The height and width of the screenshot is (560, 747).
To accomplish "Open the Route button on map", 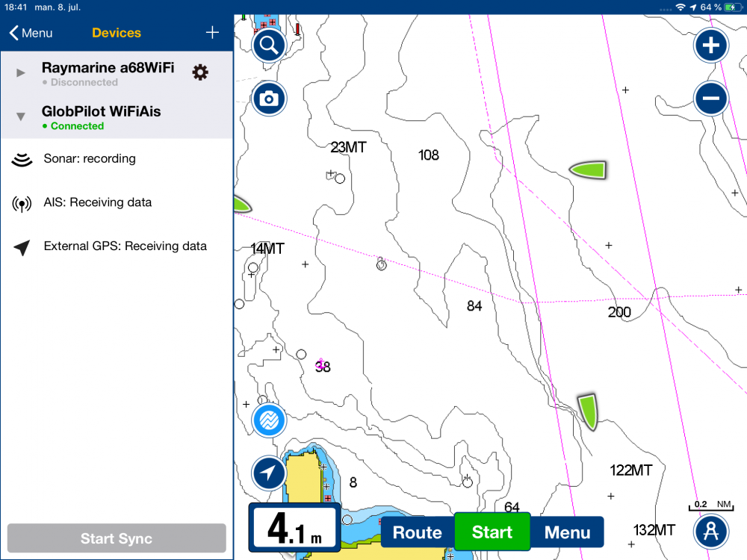I will 418,532.
